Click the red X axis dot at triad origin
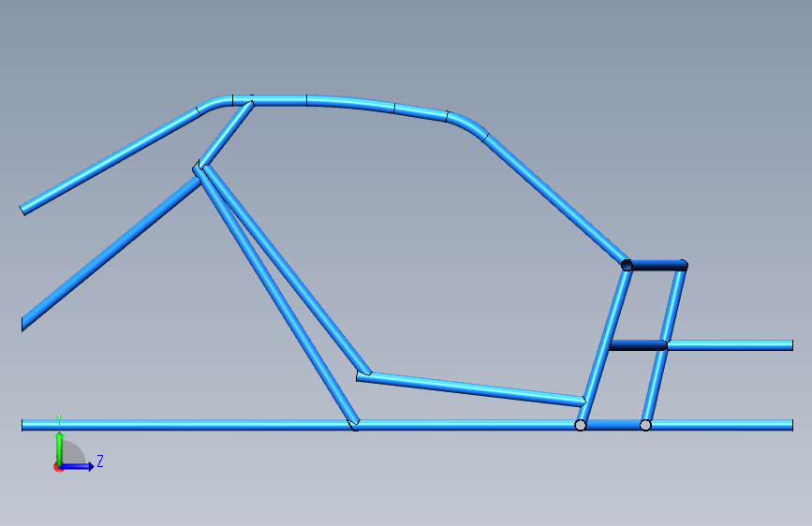This screenshot has width=812, height=526. tap(58, 467)
